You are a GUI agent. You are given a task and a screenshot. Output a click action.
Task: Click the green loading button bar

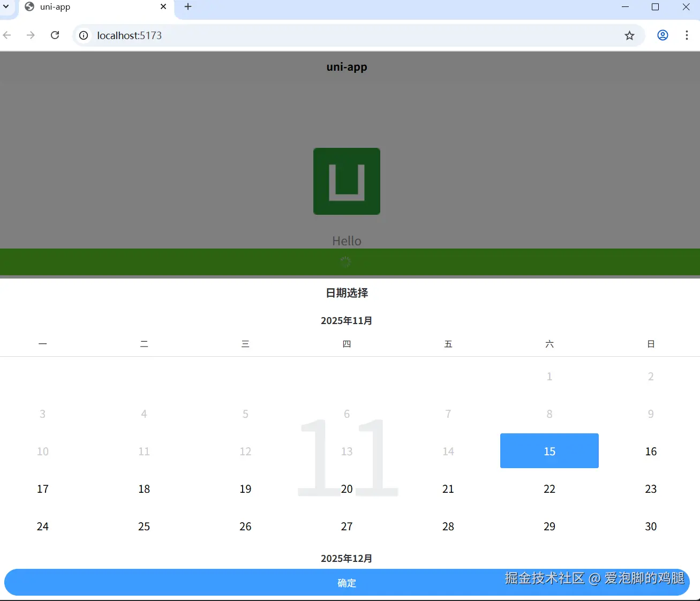350,262
